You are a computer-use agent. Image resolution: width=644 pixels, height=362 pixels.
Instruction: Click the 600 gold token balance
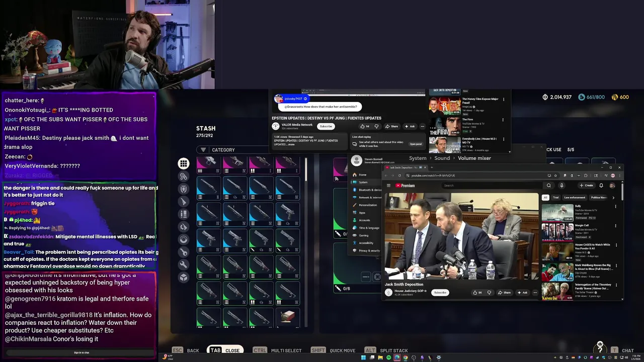620,97
